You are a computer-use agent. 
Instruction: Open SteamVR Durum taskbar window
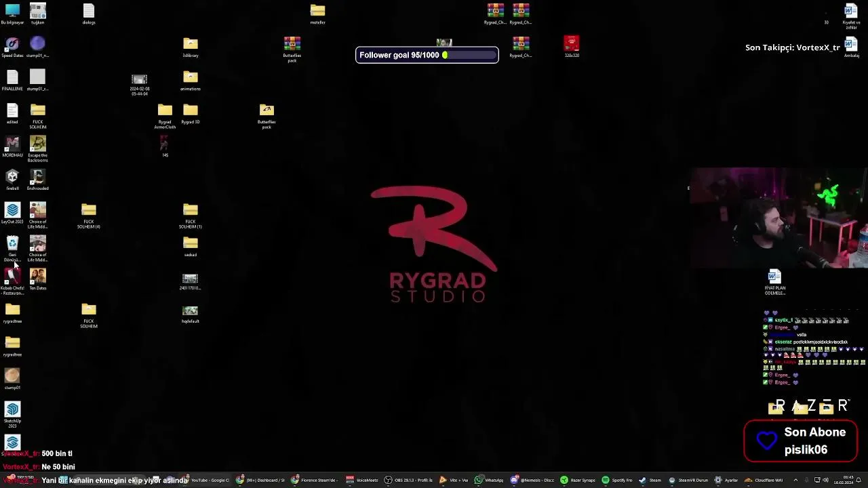click(688, 480)
